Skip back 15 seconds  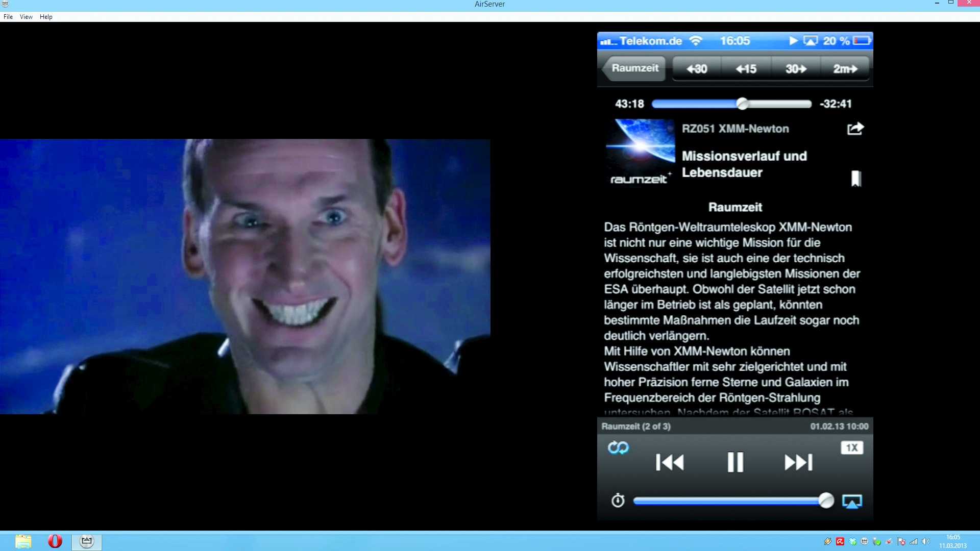point(746,68)
